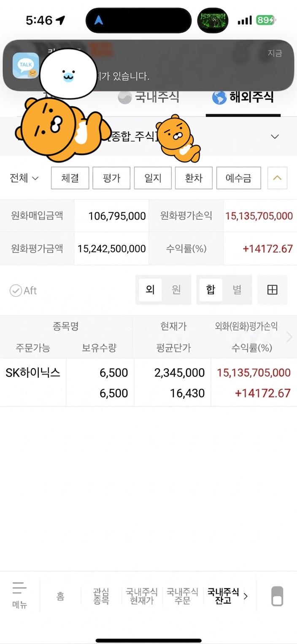Viewport: 297px width, 644px height.
Task: Tap the right chevron beside table header
Action: pyautogui.click(x=289, y=337)
